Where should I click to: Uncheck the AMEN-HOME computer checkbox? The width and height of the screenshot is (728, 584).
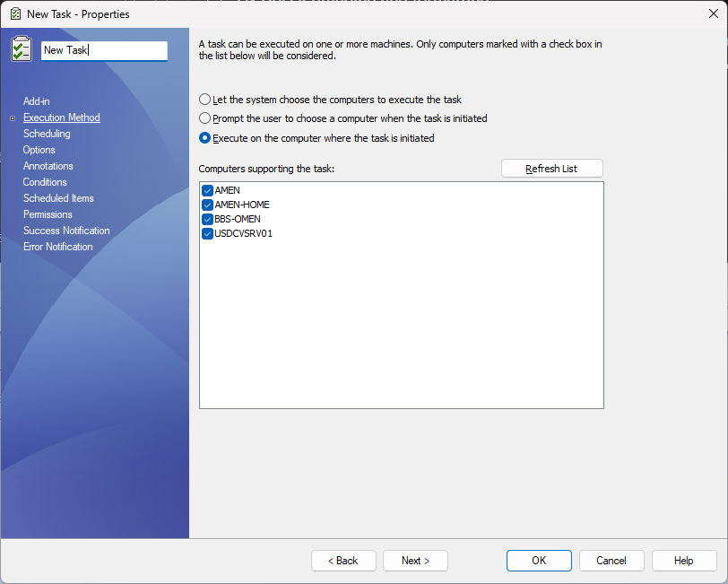pos(207,205)
